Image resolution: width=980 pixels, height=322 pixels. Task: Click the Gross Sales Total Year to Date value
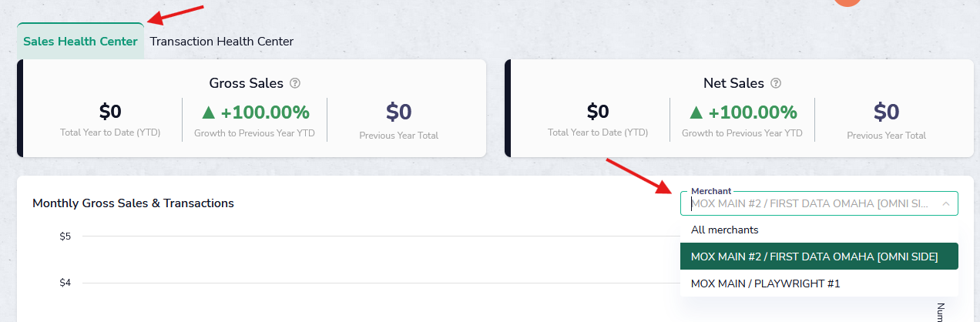click(110, 112)
